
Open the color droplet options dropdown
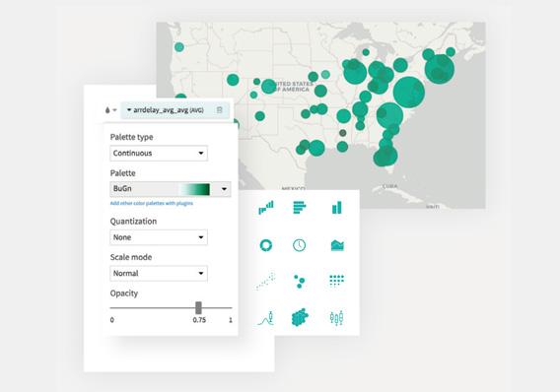tap(110, 110)
